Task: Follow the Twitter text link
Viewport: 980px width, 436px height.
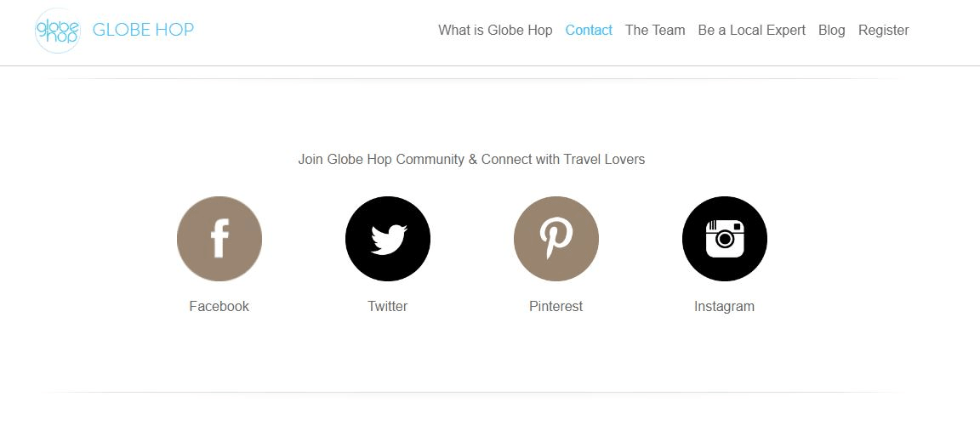Action: click(388, 306)
